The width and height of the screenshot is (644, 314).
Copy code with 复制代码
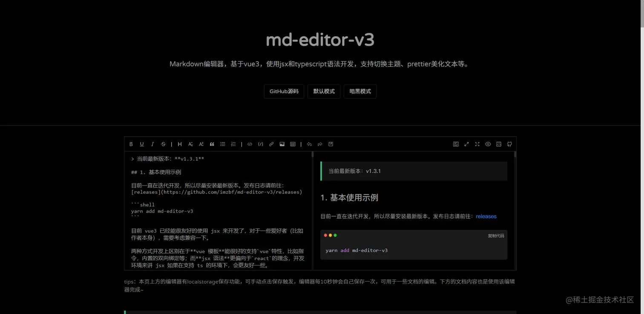pyautogui.click(x=496, y=236)
